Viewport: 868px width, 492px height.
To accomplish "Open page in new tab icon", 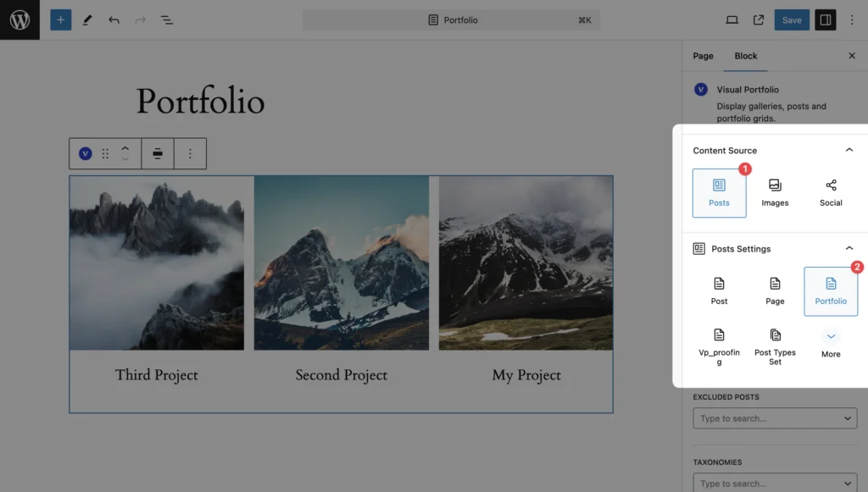I will tap(759, 20).
